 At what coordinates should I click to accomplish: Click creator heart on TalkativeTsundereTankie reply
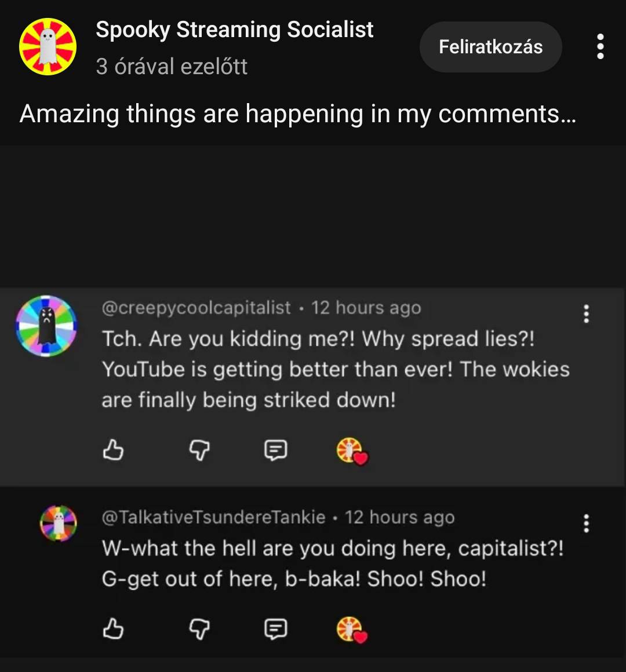[x=351, y=630]
